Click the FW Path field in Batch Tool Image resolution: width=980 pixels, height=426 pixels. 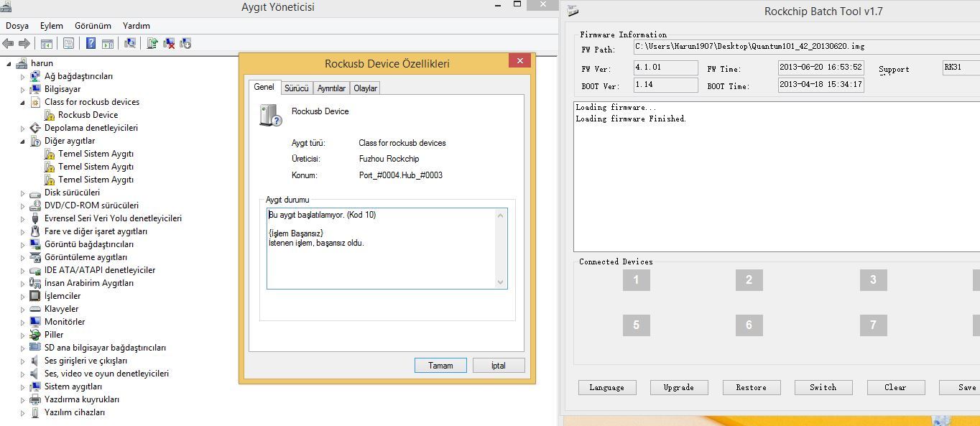(x=806, y=47)
